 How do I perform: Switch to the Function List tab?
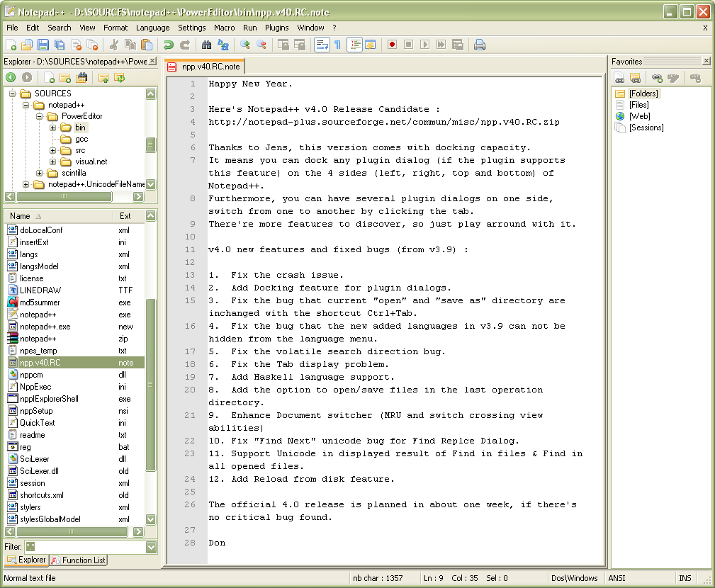tap(78, 560)
